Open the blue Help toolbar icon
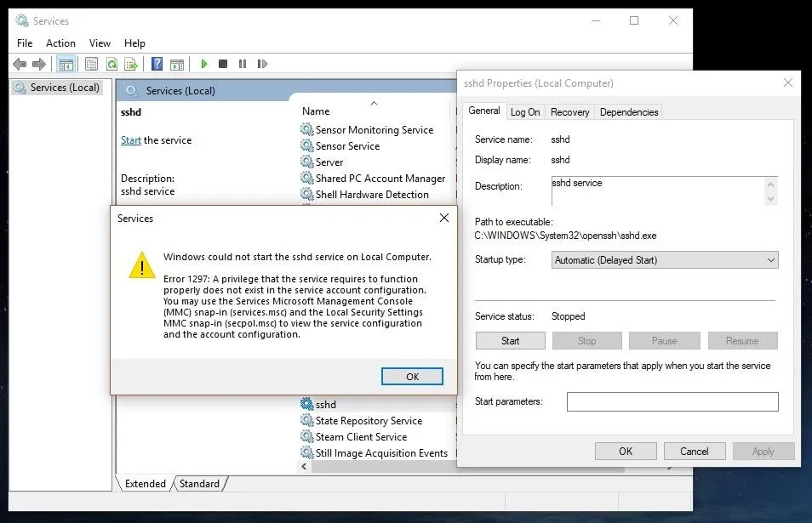Image resolution: width=812 pixels, height=523 pixels. pyautogui.click(x=157, y=64)
